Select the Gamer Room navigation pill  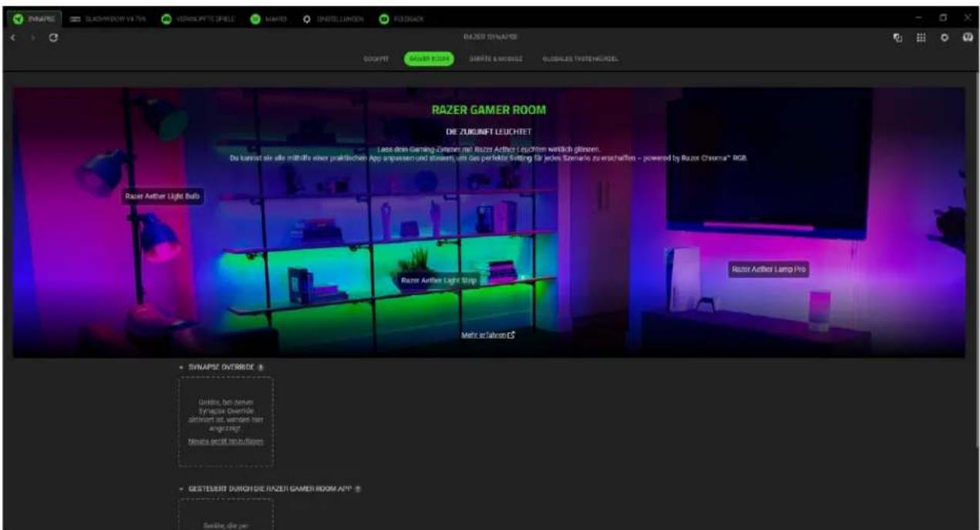[x=428, y=59]
